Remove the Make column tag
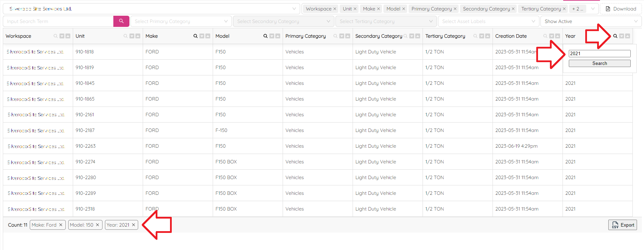This screenshot has width=644, height=250. (378, 9)
